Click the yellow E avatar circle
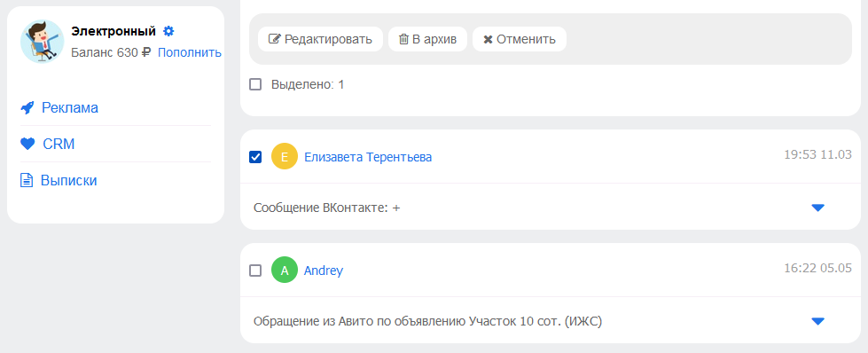868x353 pixels. [285, 157]
